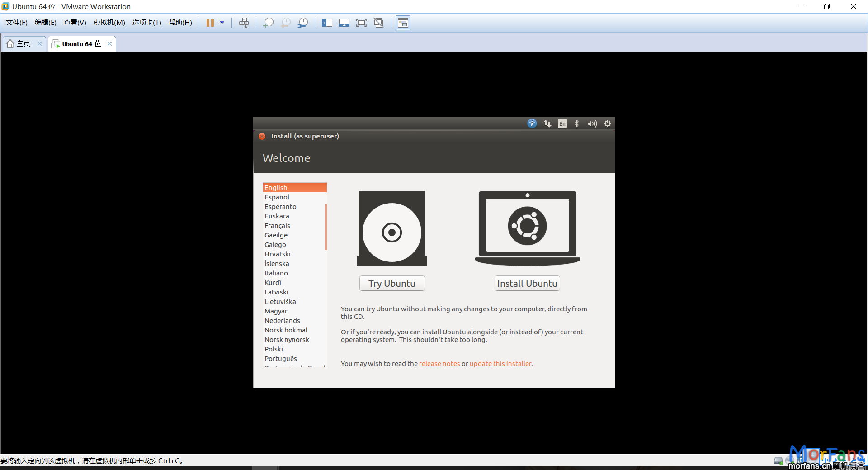Open the 虚拟机(M) menu
This screenshot has height=470, width=868.
pos(109,23)
